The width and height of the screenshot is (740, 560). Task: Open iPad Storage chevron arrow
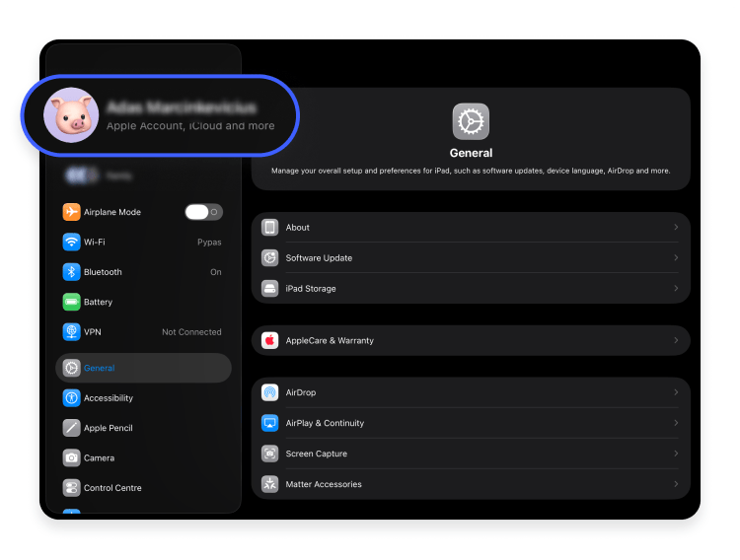[x=676, y=288]
